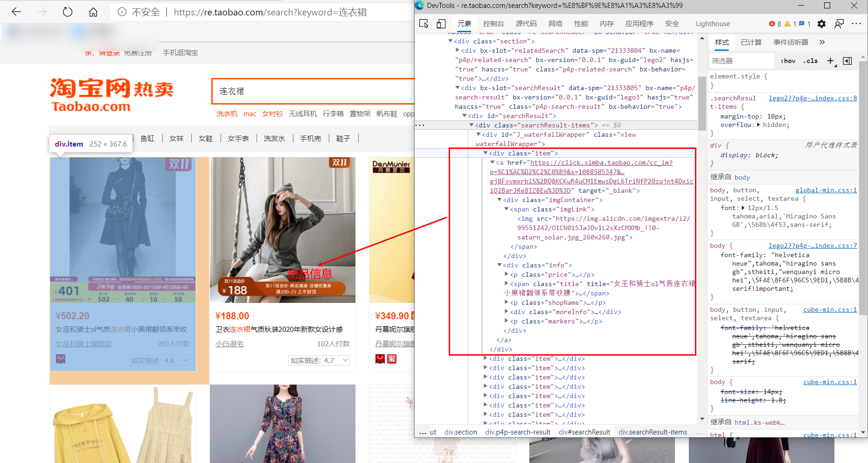
Task: Open the 应用程序 tab
Action: coord(639,24)
